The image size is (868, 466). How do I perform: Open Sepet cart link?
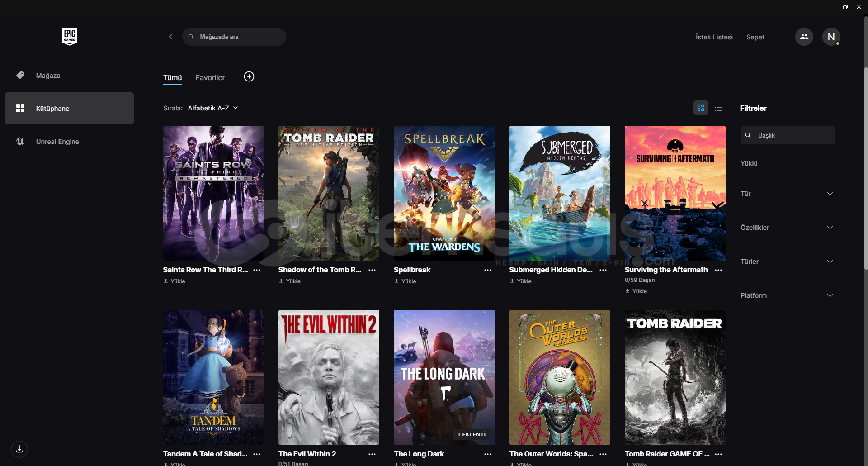755,37
